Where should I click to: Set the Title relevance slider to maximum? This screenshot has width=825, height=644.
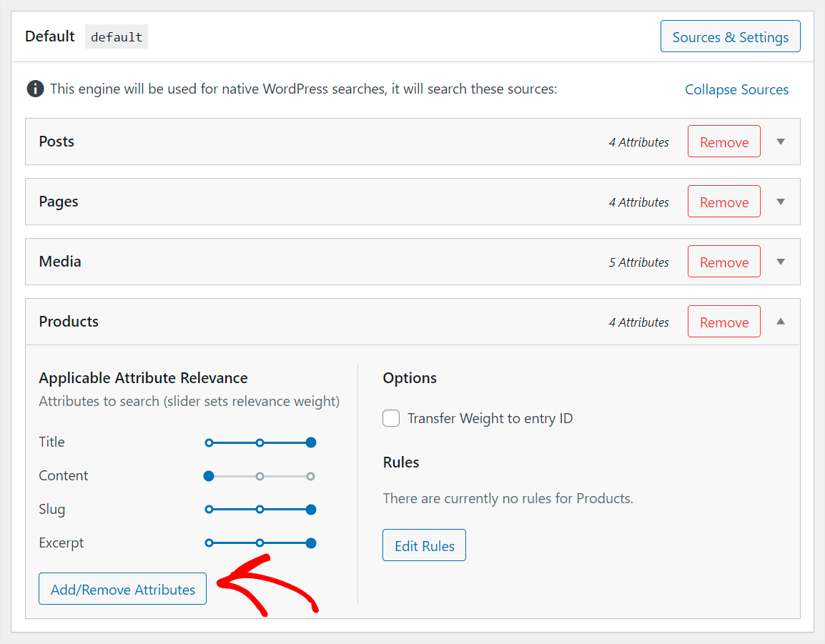(310, 442)
